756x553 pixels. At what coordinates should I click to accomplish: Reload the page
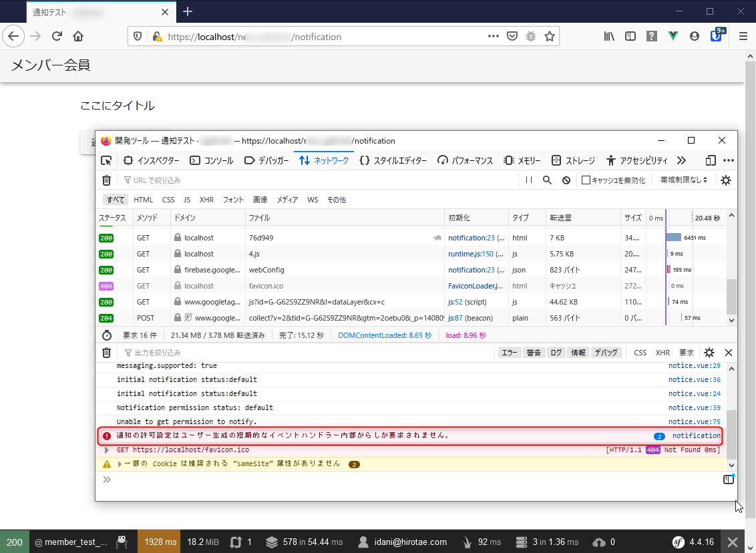(x=57, y=36)
